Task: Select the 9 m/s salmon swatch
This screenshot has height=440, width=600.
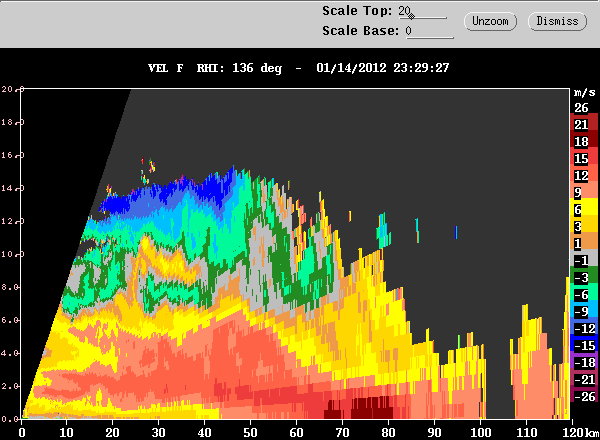Action: click(584, 191)
